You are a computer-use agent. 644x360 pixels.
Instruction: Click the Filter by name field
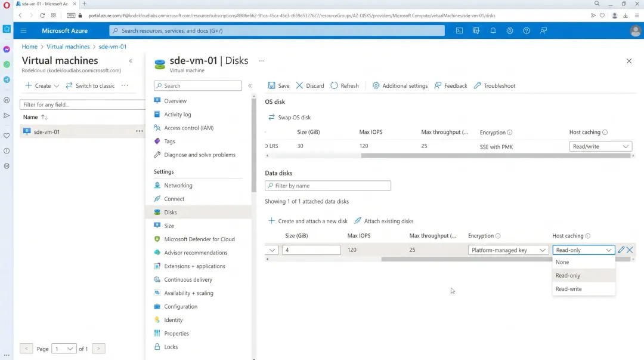pyautogui.click(x=328, y=186)
